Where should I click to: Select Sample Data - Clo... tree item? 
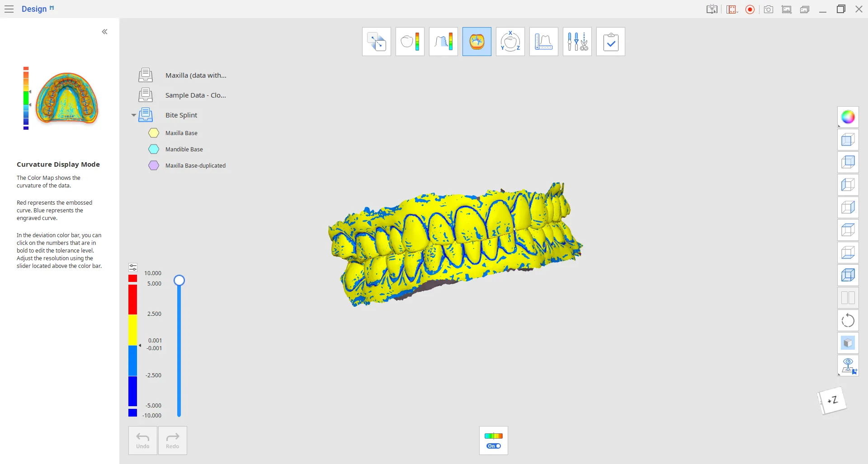click(x=195, y=95)
